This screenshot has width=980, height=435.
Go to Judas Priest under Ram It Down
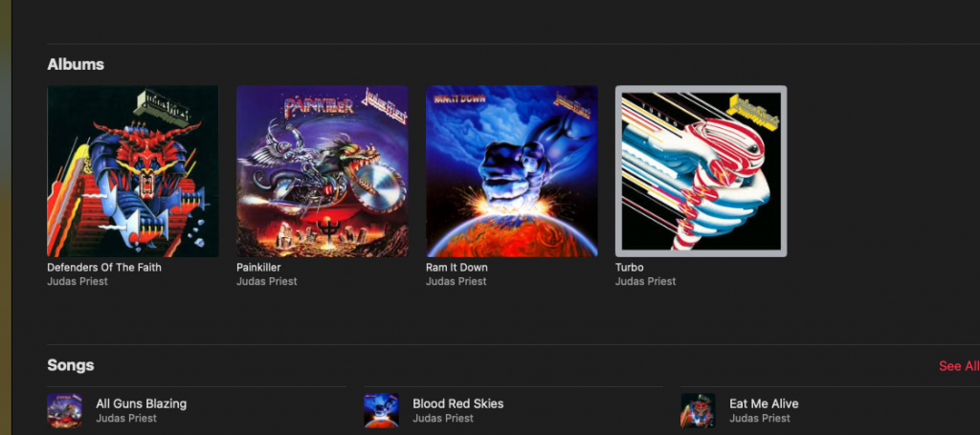point(457,281)
